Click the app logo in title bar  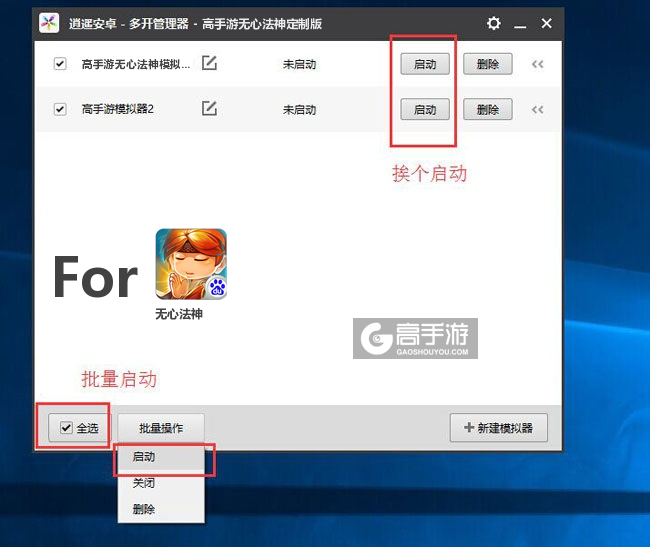49,23
